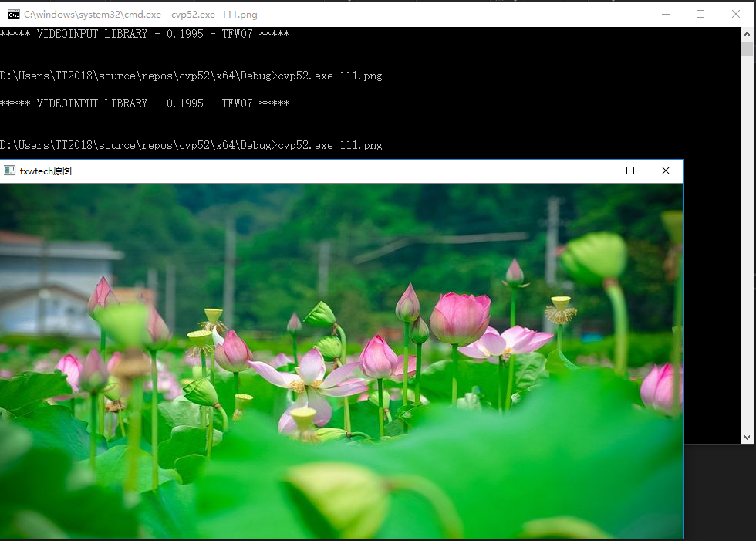
Task: Click first cvp52.exe 111.png command line
Action: pos(191,76)
